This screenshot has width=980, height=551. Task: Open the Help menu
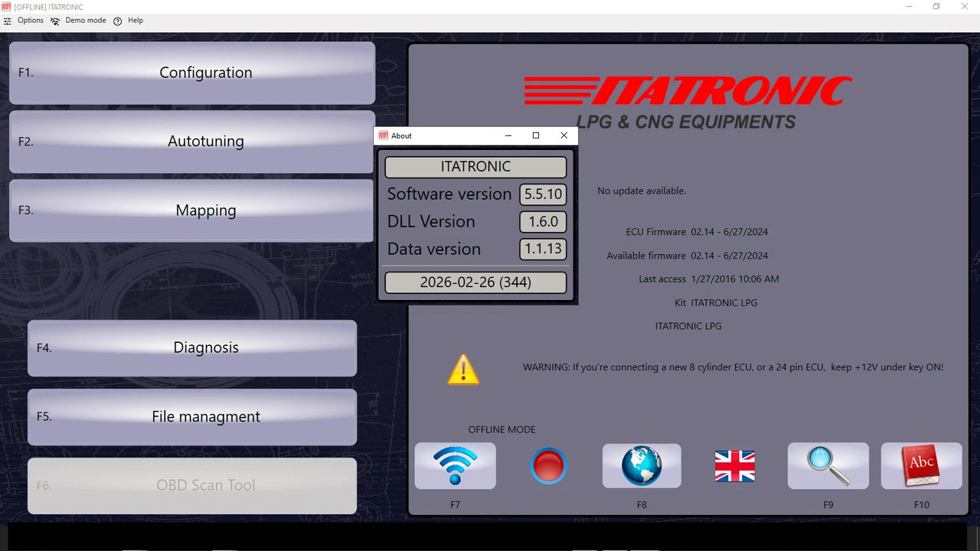pyautogui.click(x=129, y=21)
